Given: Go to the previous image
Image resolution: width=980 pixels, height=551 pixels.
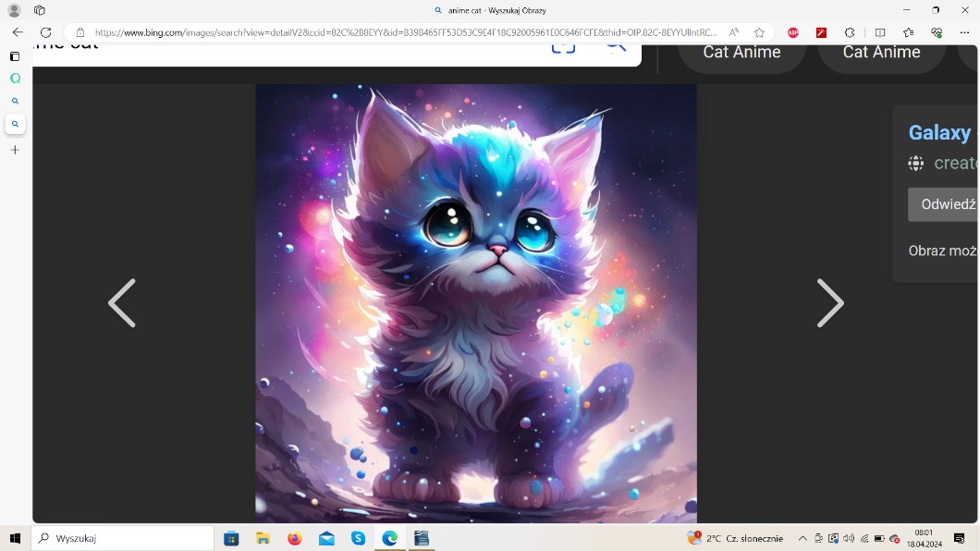Looking at the screenshot, I should coord(122,303).
